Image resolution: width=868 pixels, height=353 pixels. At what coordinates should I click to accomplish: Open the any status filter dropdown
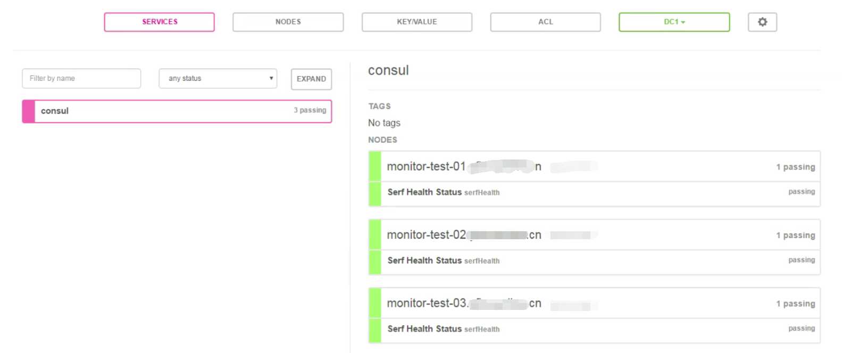click(x=218, y=79)
